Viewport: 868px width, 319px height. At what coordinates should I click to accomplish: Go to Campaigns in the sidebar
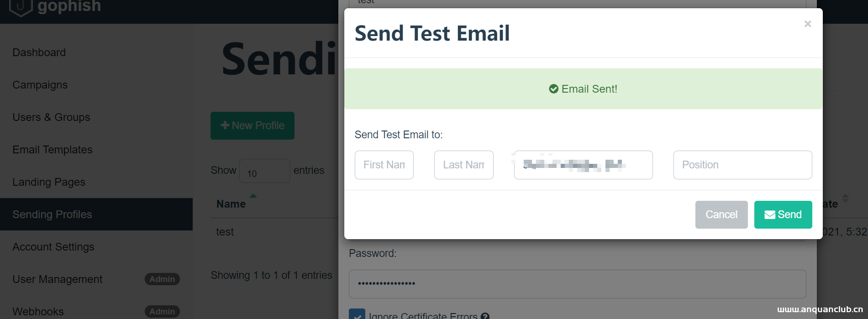click(40, 85)
